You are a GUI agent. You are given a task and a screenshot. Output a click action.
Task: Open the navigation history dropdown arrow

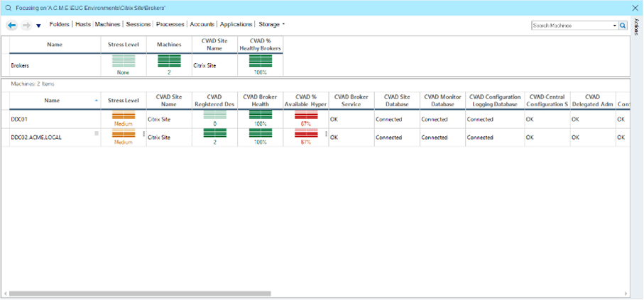coord(38,26)
